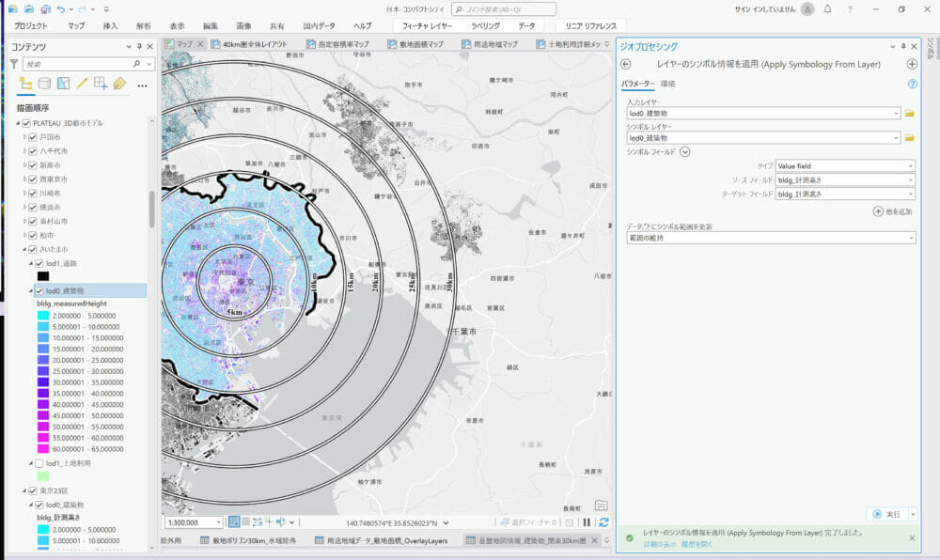Image resolution: width=940 pixels, height=560 pixels.
Task: Dismiss the completed message with its X
Action: (912, 537)
